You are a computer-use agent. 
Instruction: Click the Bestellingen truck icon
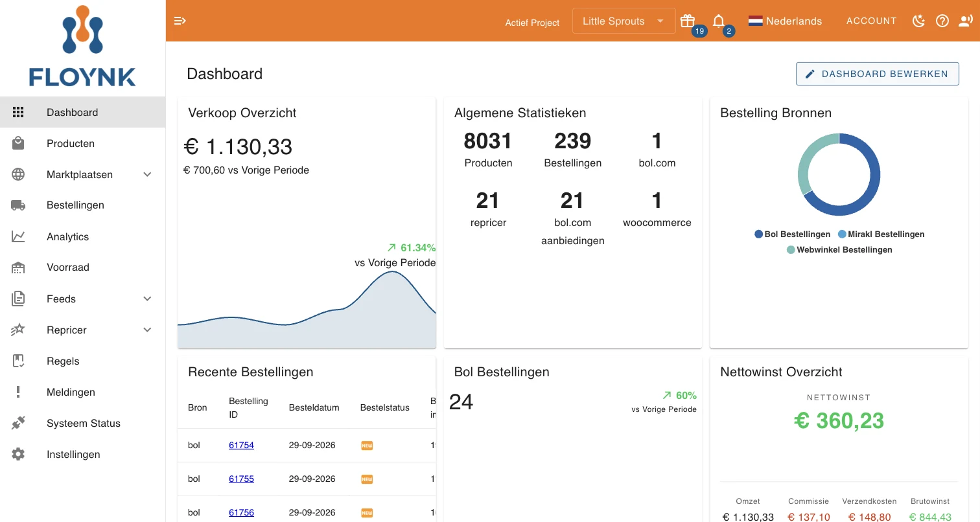pos(18,205)
